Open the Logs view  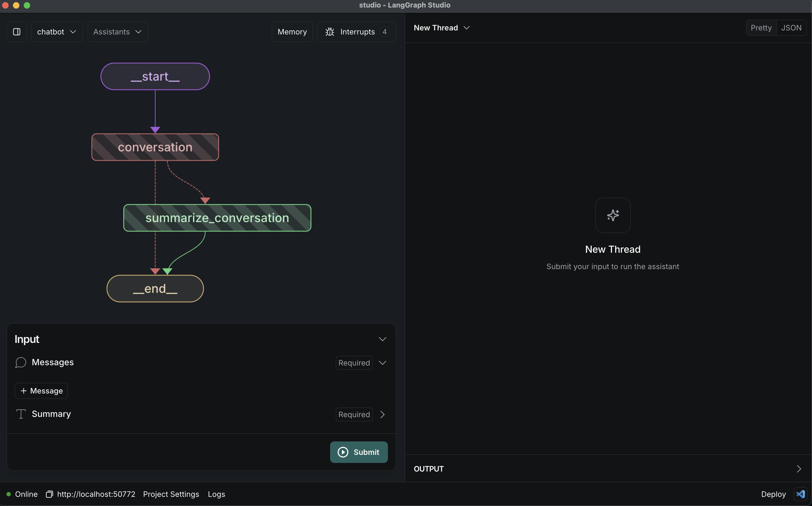[x=216, y=494]
